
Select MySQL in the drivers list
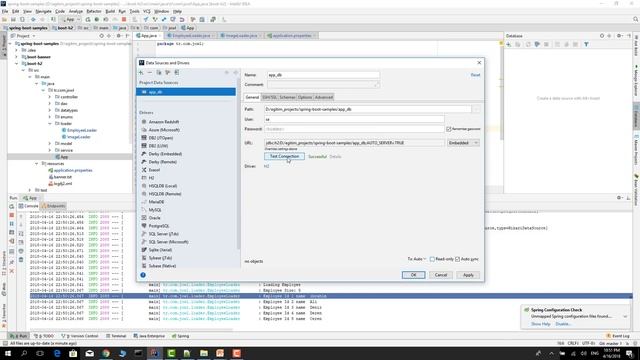click(155, 210)
